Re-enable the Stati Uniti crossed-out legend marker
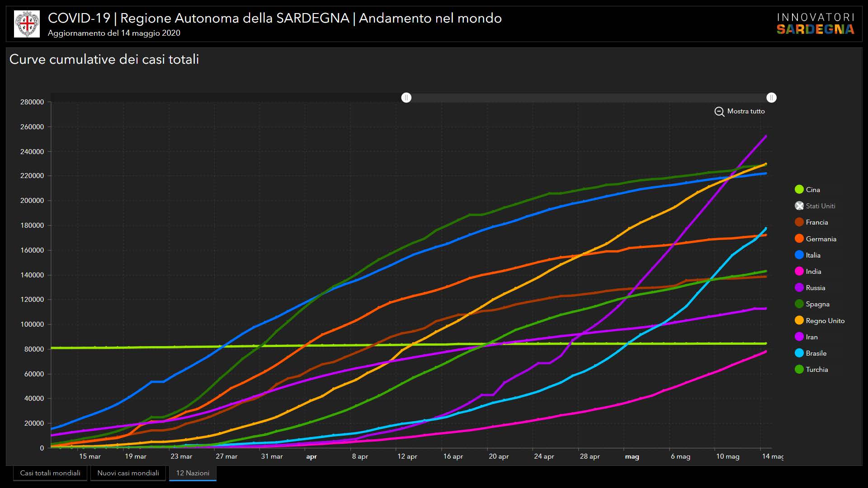Screen dimensions: 868x488 799,206
